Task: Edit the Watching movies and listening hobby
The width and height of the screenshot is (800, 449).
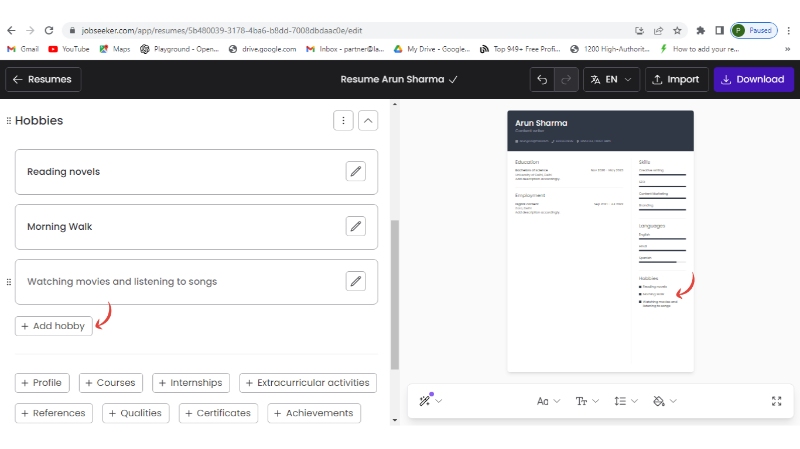Action: (x=355, y=281)
